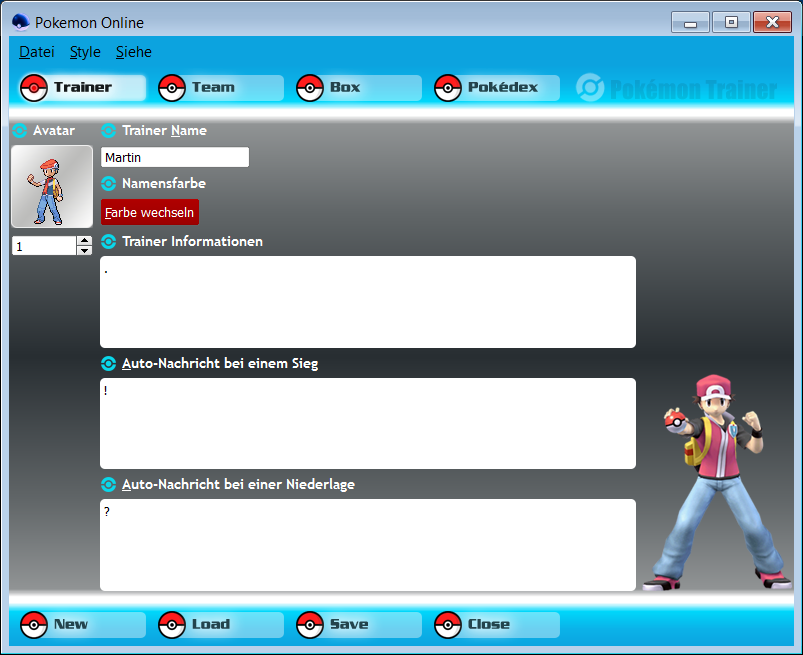Increase avatar number with up arrow
803x655 pixels.
pyautogui.click(x=85, y=241)
